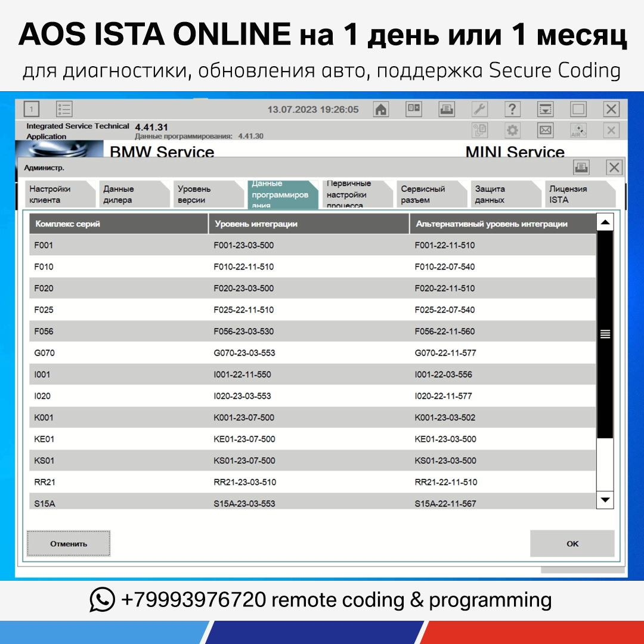Select the Данные программирования tab

pos(283,194)
